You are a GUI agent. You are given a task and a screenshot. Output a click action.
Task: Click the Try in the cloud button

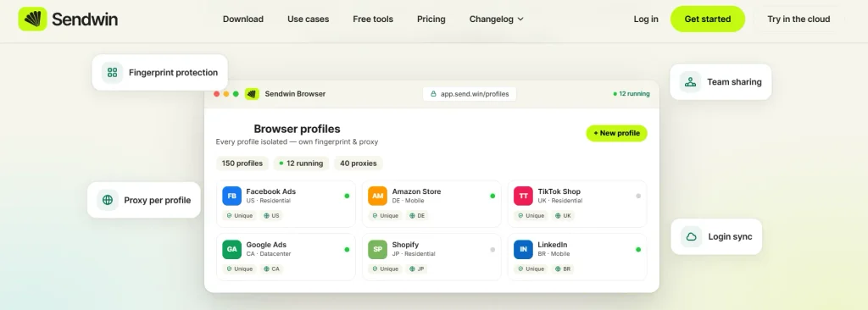pyautogui.click(x=798, y=19)
